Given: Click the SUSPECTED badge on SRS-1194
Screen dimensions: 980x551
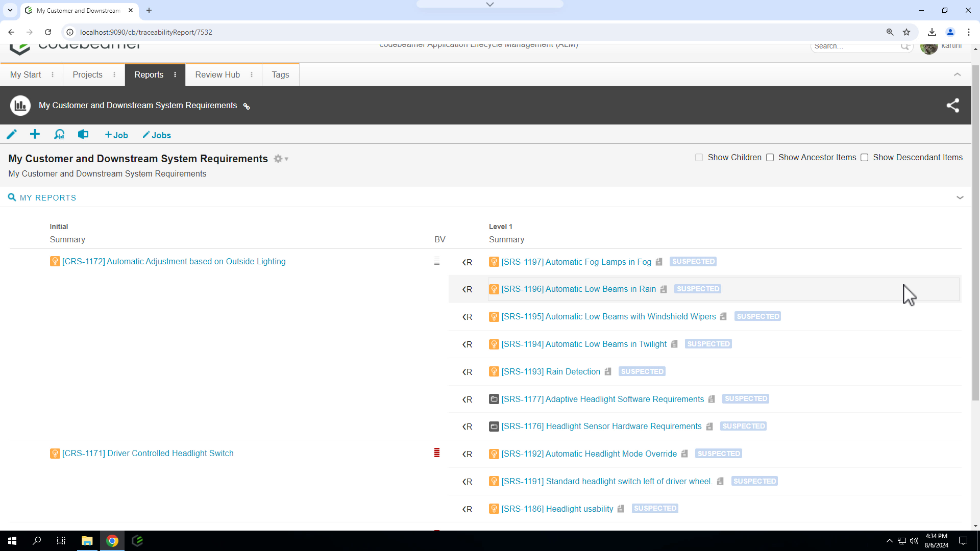Looking at the screenshot, I should point(708,344).
